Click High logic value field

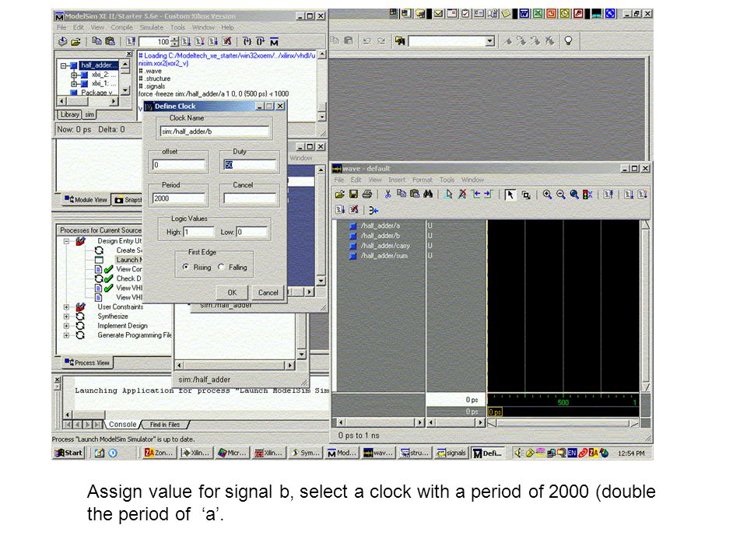tap(198, 232)
